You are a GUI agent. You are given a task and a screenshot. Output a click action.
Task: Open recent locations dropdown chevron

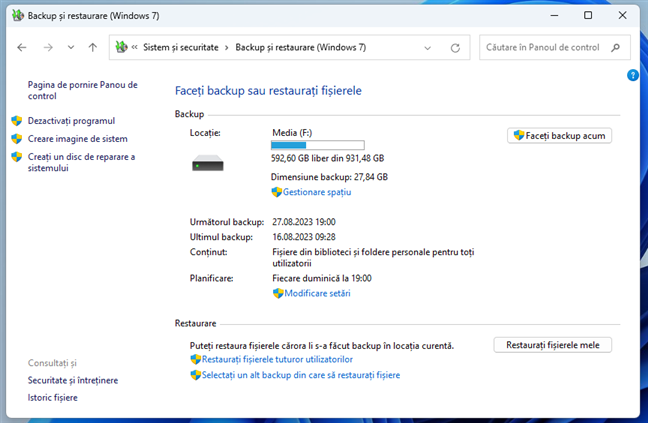coord(71,48)
